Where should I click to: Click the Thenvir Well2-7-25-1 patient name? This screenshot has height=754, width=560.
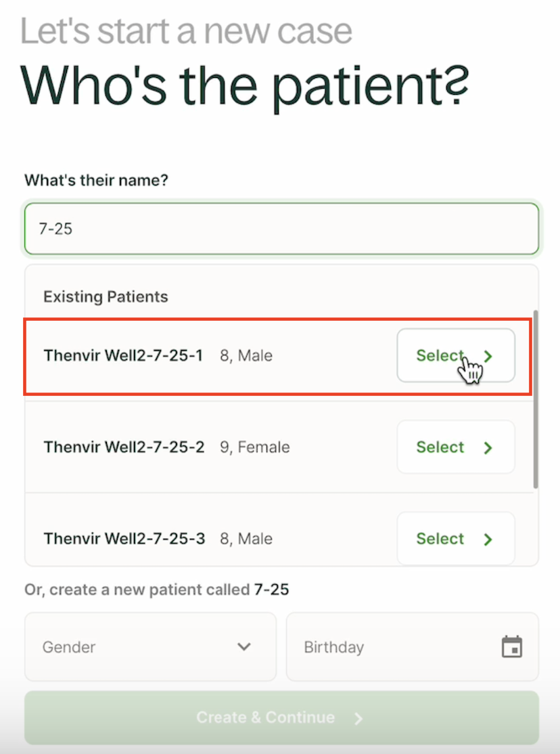[x=123, y=355]
